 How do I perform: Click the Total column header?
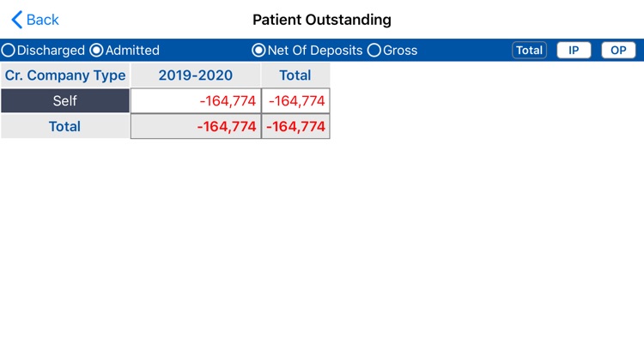(295, 75)
